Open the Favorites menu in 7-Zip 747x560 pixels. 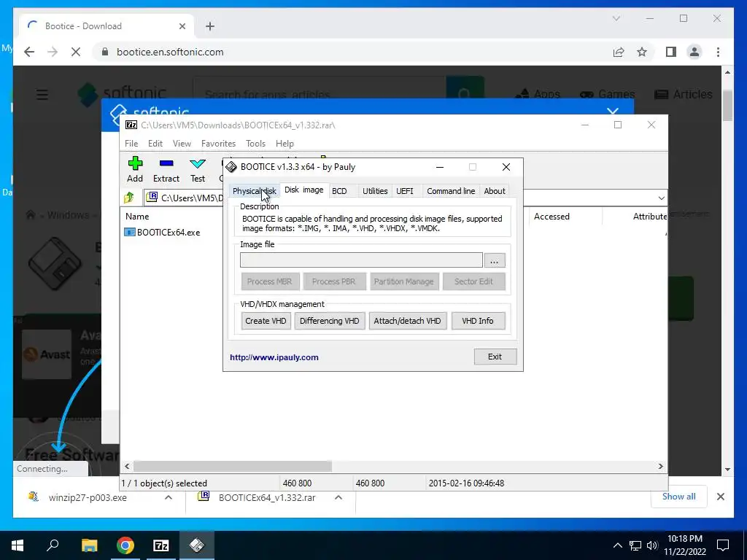(218, 144)
